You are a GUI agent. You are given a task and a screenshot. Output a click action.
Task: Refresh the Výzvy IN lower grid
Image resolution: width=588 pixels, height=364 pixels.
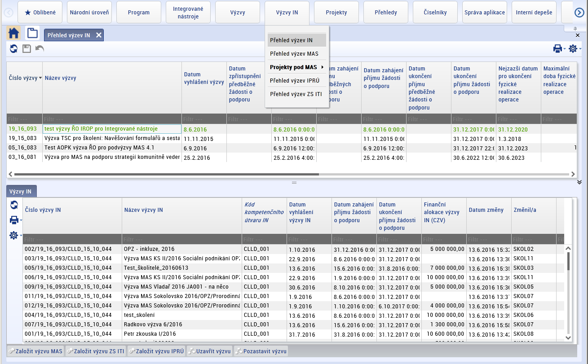14,205
